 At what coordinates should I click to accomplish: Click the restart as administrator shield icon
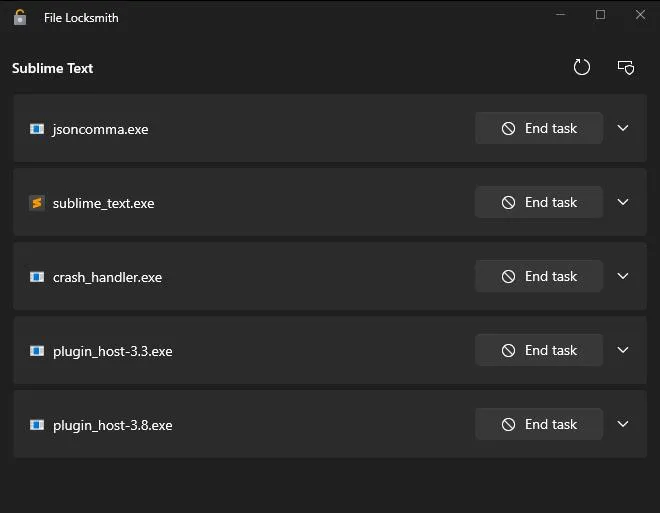tap(626, 67)
